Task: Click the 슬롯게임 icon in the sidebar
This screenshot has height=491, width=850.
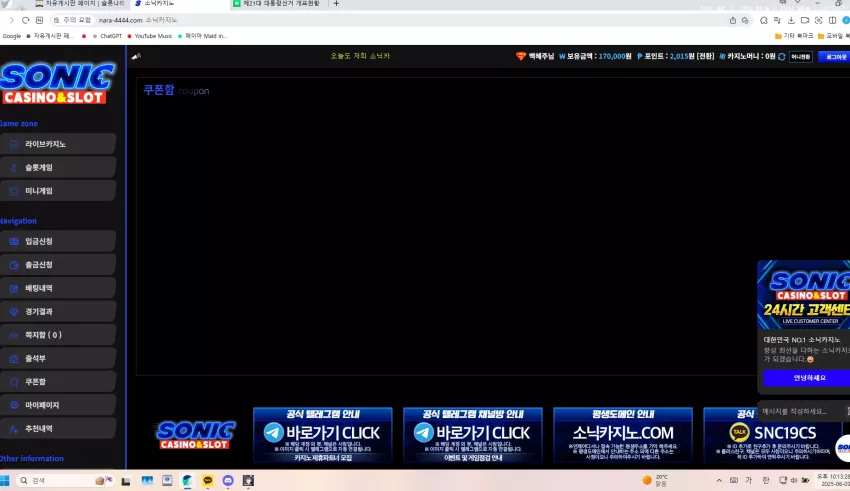Action: point(14,167)
